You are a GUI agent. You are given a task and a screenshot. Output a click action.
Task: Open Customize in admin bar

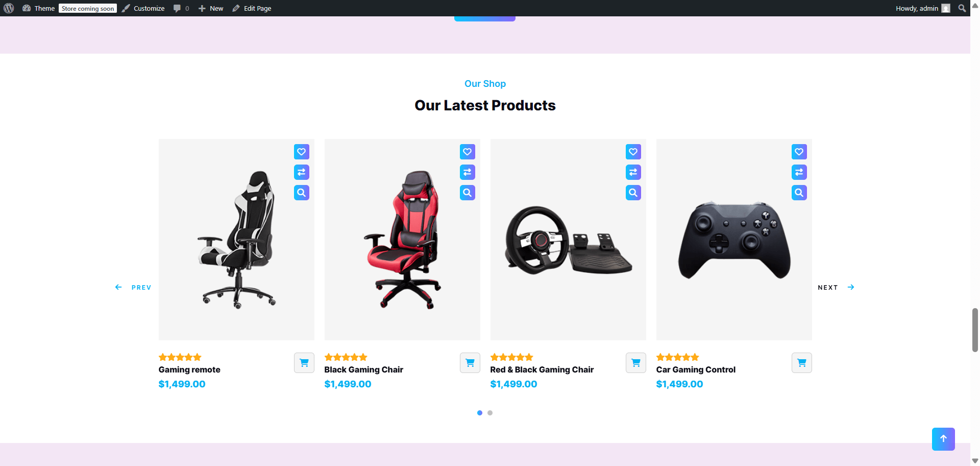pyautogui.click(x=143, y=8)
